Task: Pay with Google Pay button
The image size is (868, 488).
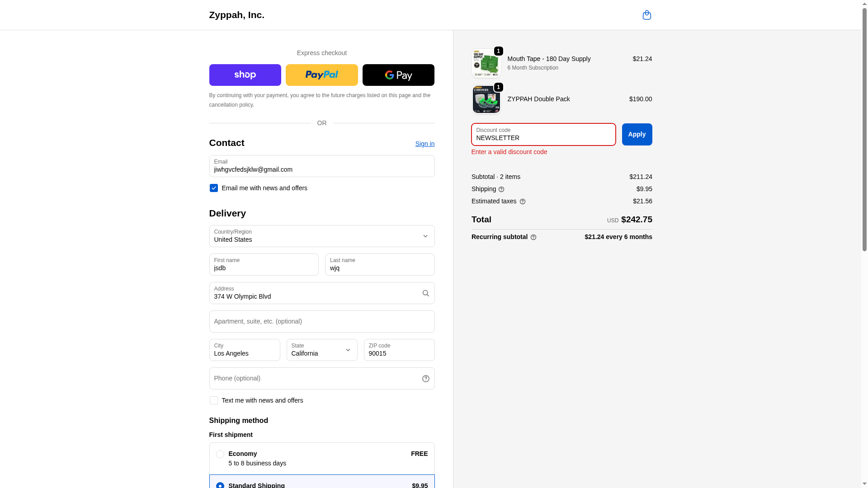Action: click(x=398, y=75)
